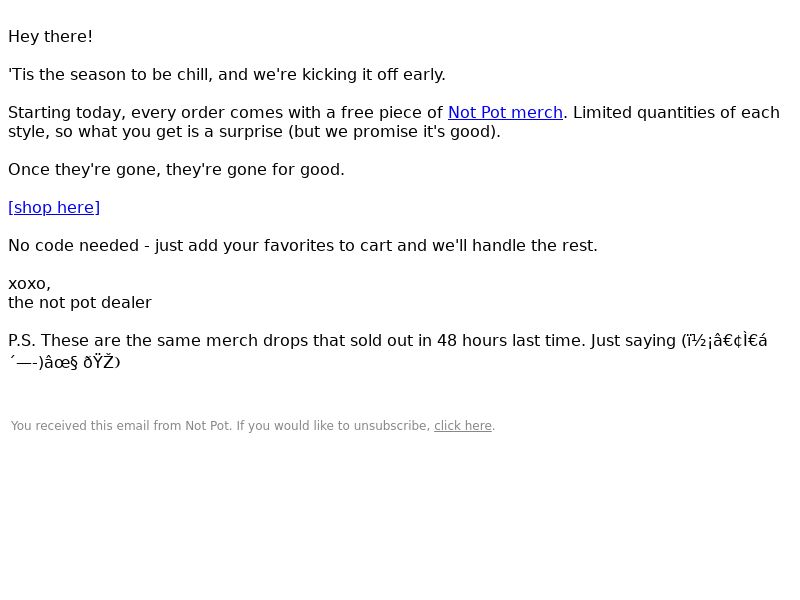Click the 'No code needed' sentence
The width and height of the screenshot is (800, 600).
[x=303, y=245]
